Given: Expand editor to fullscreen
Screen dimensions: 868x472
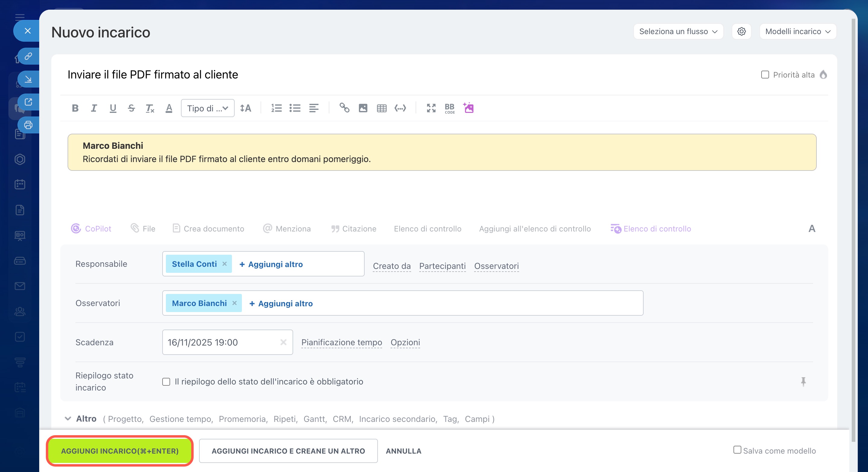Looking at the screenshot, I should 431,108.
